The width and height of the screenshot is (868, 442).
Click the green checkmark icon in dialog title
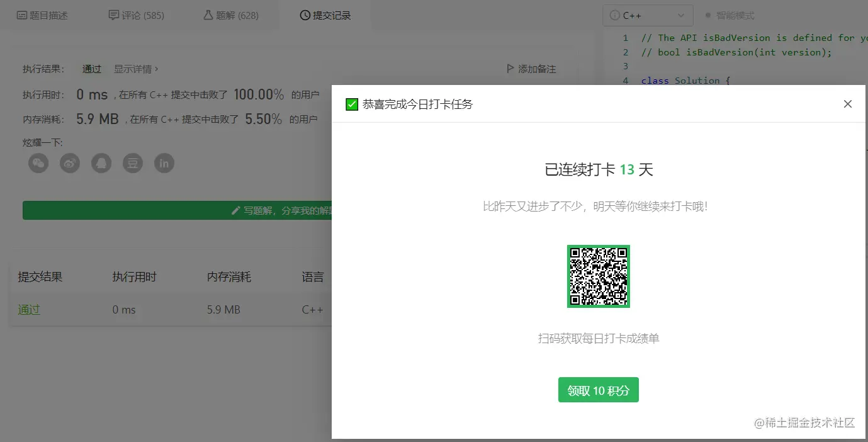352,104
